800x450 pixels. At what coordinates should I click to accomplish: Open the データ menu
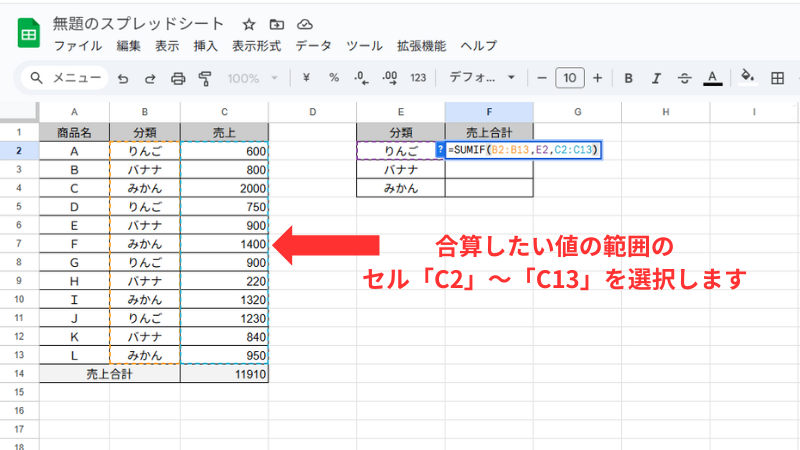tap(313, 46)
